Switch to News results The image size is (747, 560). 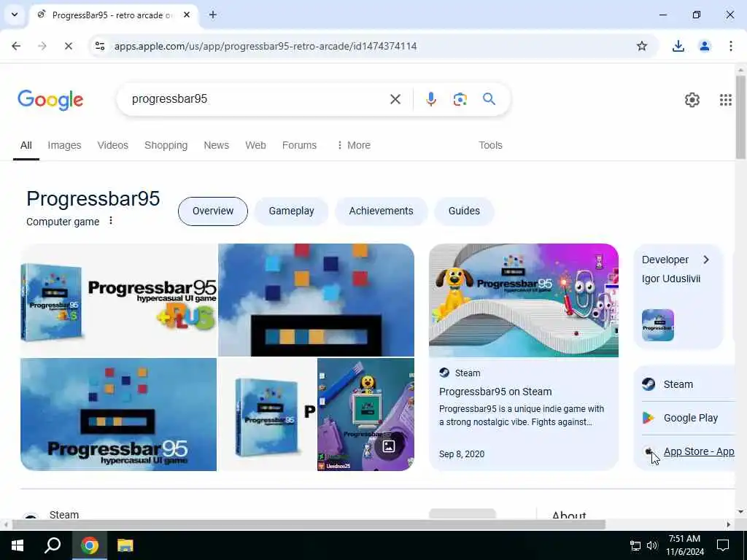(x=216, y=145)
